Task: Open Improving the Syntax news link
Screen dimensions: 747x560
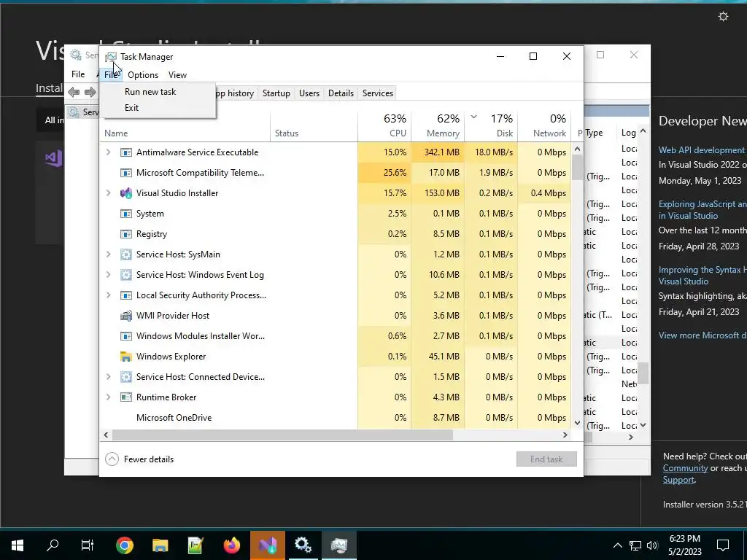Action: pyautogui.click(x=703, y=275)
